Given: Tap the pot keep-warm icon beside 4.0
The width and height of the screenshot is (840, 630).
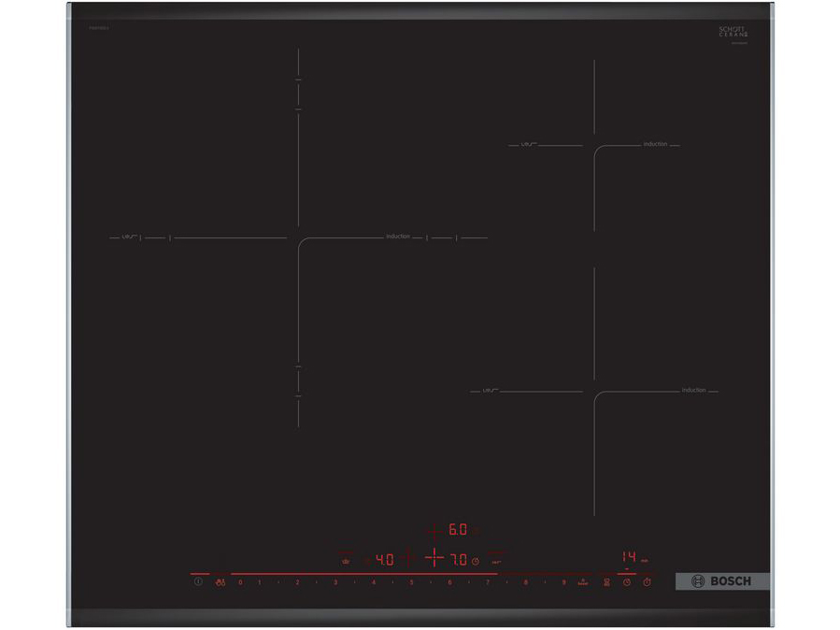Looking at the screenshot, I should [346, 561].
